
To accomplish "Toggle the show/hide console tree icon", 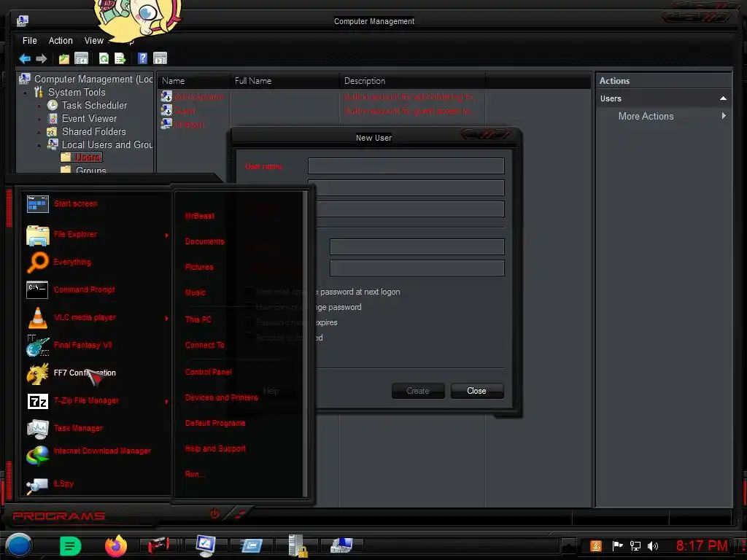I will click(82, 58).
